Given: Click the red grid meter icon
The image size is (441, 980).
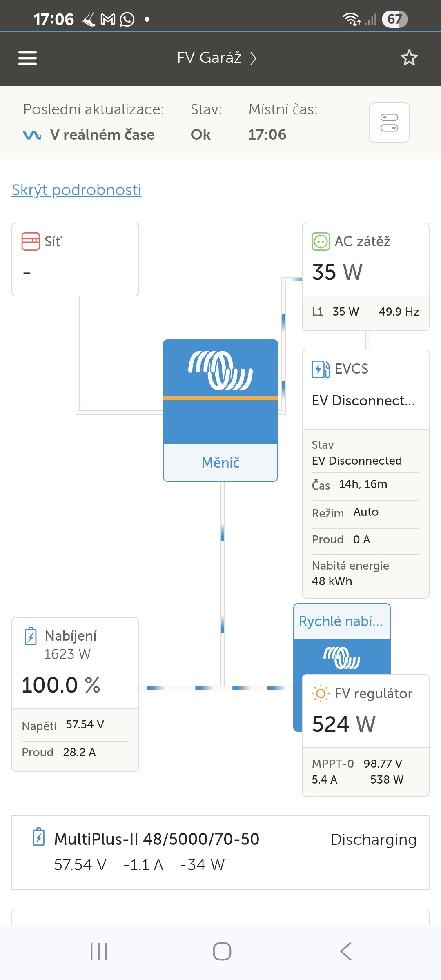Looking at the screenshot, I should 31,241.
